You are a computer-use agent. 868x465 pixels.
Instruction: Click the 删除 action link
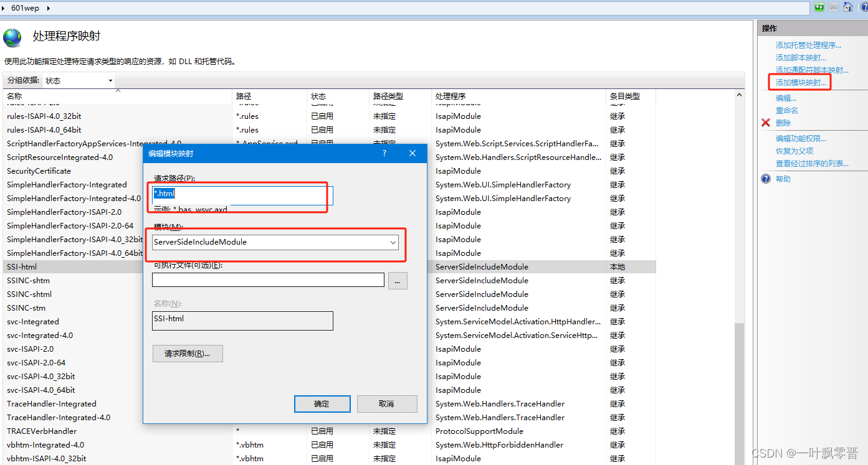pyautogui.click(x=783, y=123)
